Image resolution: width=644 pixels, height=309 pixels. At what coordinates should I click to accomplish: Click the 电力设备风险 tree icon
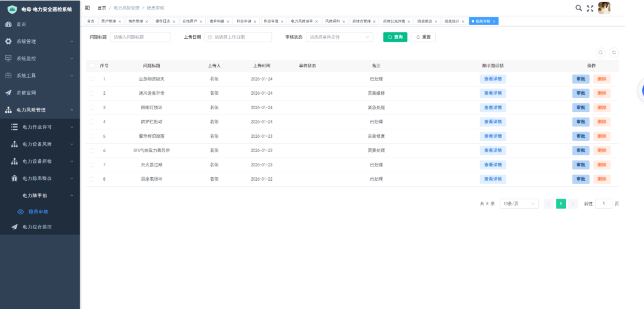click(14, 144)
